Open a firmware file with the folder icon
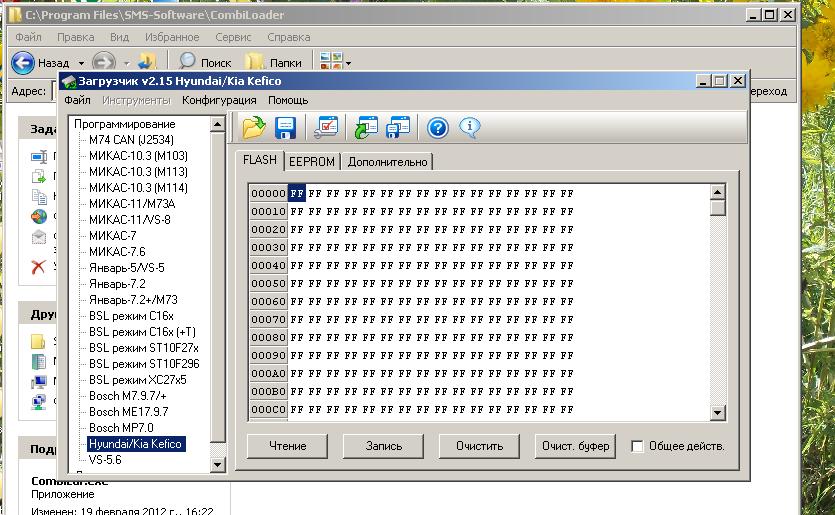Viewport: 835px width, 515px height. [x=254, y=128]
